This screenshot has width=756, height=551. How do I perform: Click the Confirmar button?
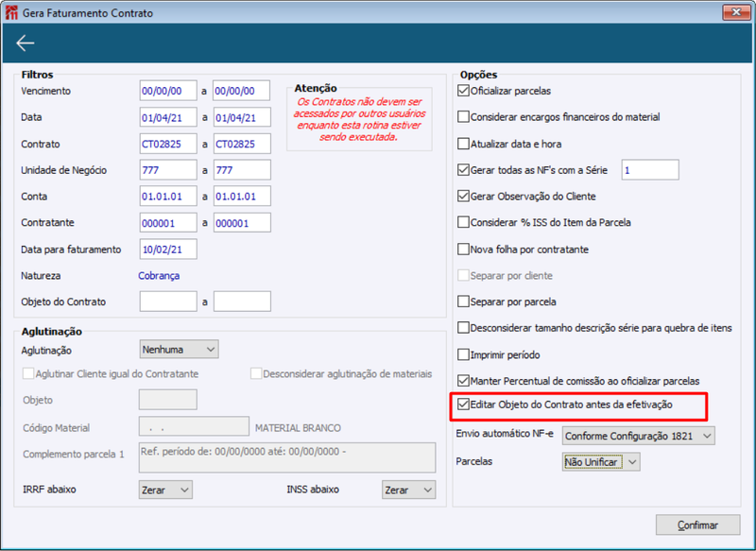click(697, 525)
